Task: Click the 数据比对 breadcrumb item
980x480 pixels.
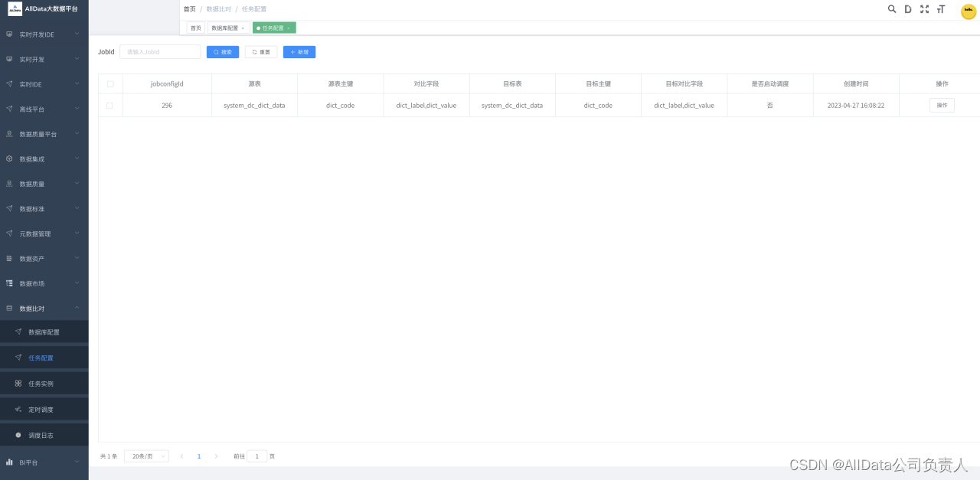Action: (x=219, y=9)
